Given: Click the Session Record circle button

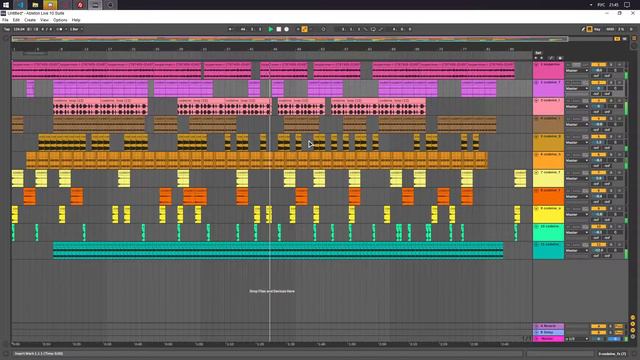Looking at the screenshot, I should (x=323, y=29).
